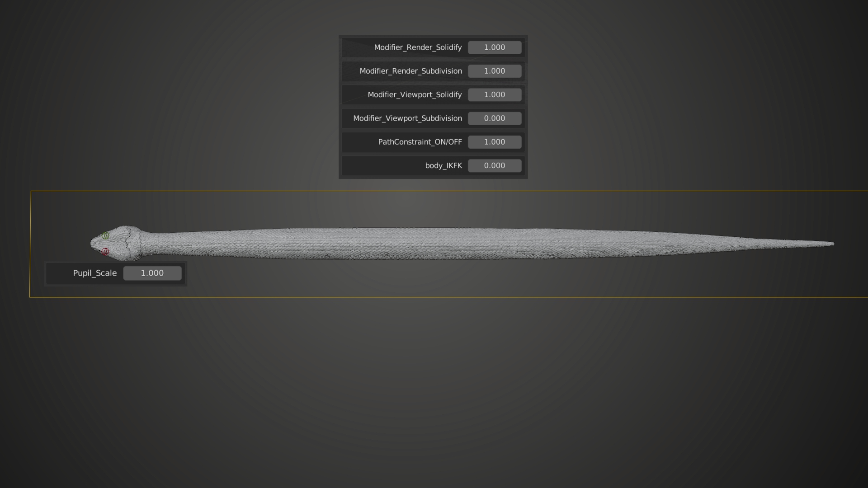Select the green eye control sphere
The width and height of the screenshot is (868, 488).
coord(105,235)
